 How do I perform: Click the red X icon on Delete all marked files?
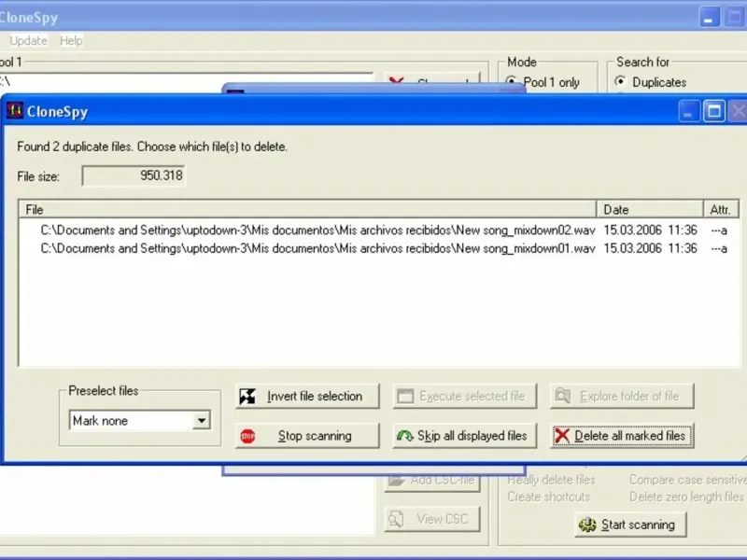[562, 436]
